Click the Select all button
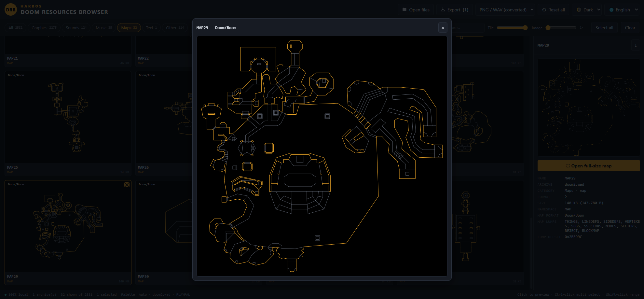This screenshot has width=644, height=299. click(x=604, y=28)
